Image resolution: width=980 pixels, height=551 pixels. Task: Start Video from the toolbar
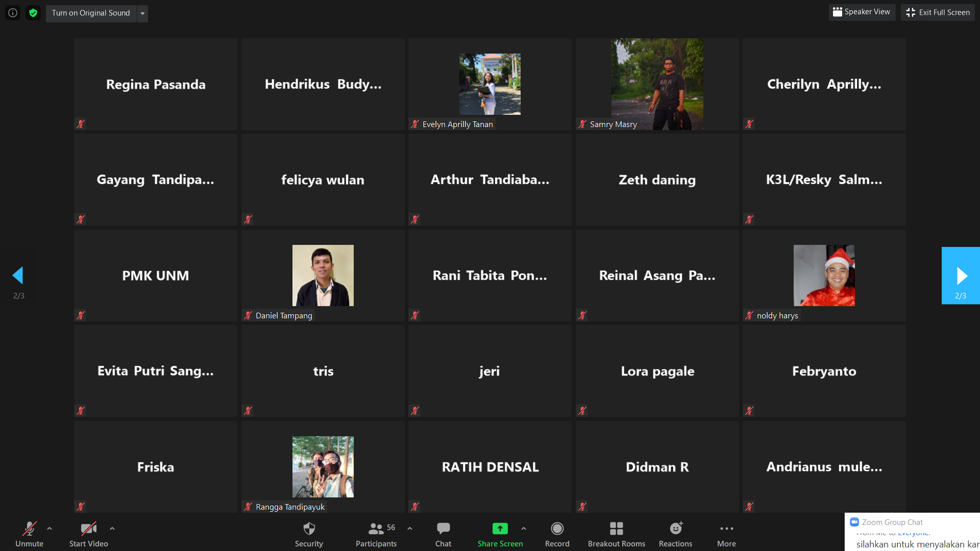89,534
